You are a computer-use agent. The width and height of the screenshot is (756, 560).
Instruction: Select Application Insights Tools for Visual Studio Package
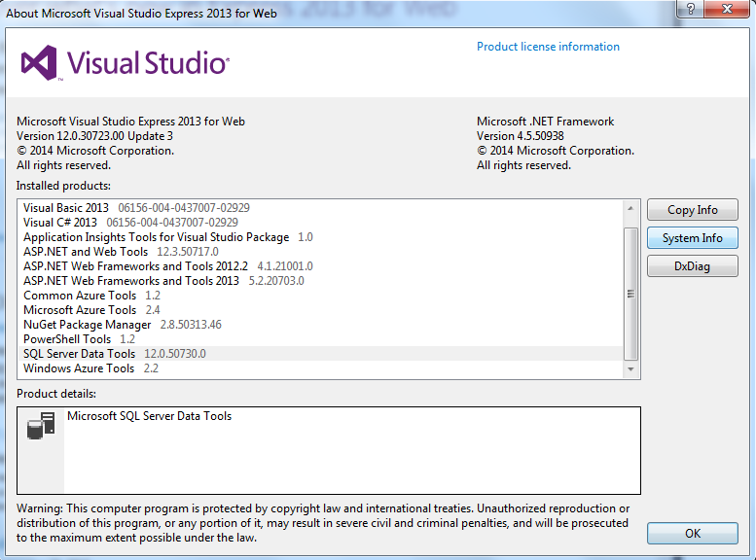[x=321, y=237]
